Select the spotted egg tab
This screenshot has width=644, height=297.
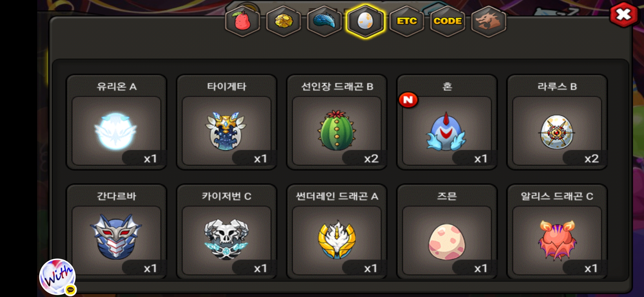pos(365,21)
